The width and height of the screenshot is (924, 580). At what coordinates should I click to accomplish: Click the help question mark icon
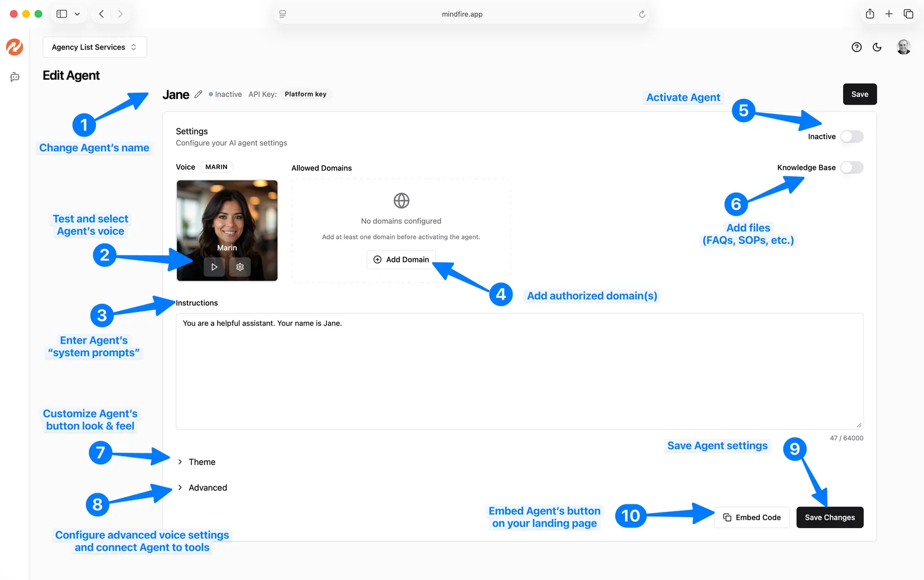856,47
